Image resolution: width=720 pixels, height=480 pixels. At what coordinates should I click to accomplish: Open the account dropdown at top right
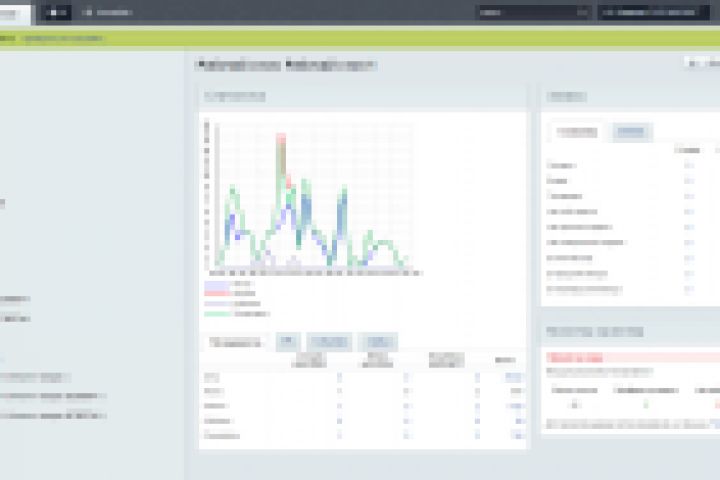653,12
